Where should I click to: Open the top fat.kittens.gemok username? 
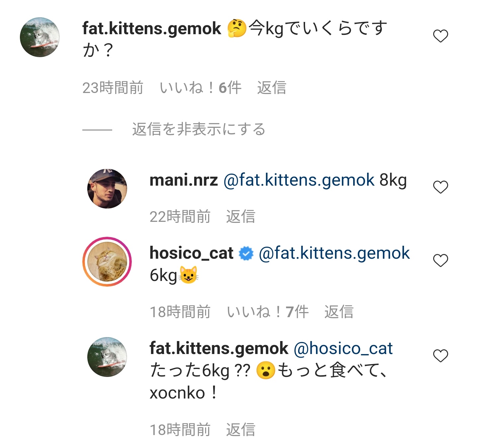tap(152, 29)
